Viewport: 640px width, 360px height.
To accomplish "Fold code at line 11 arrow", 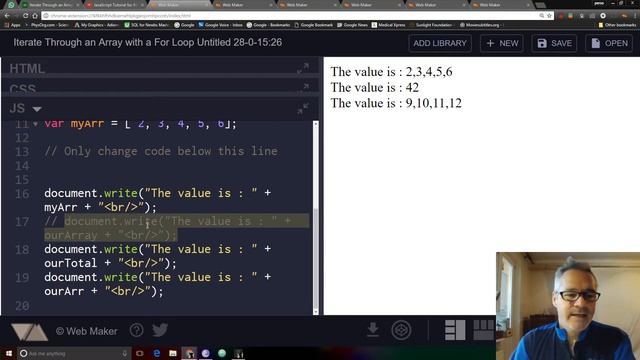I will pyautogui.click(x=36, y=124).
